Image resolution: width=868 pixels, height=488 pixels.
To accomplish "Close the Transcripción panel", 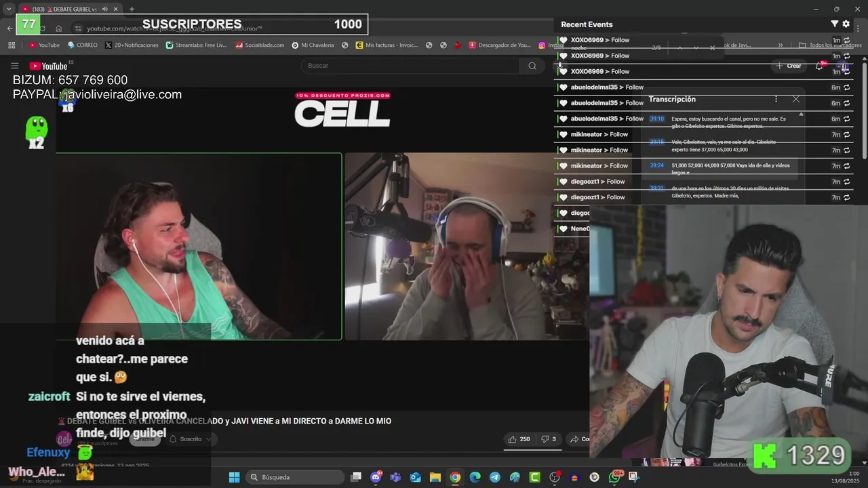I will pyautogui.click(x=796, y=99).
